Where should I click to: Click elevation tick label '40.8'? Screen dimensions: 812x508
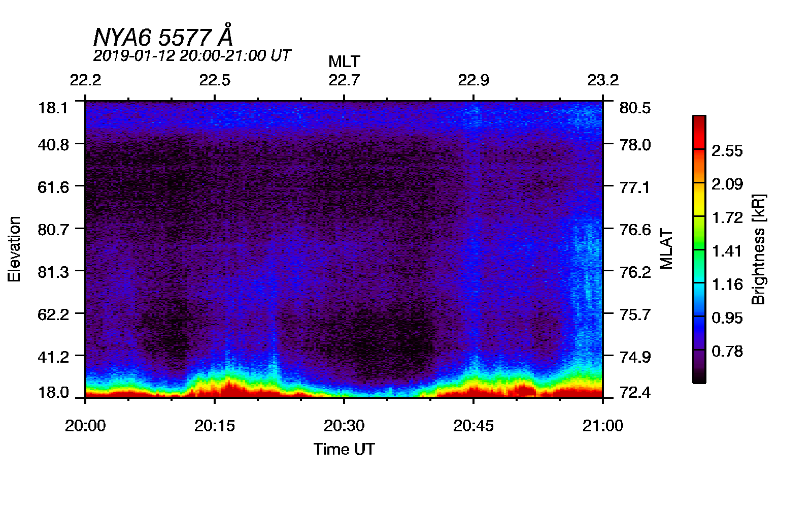(x=53, y=145)
